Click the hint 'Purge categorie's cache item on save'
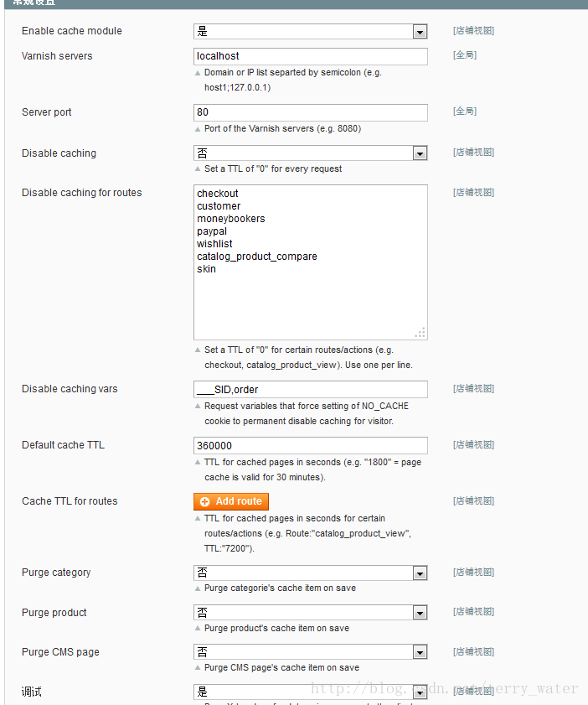The width and height of the screenshot is (588, 705). point(280,588)
